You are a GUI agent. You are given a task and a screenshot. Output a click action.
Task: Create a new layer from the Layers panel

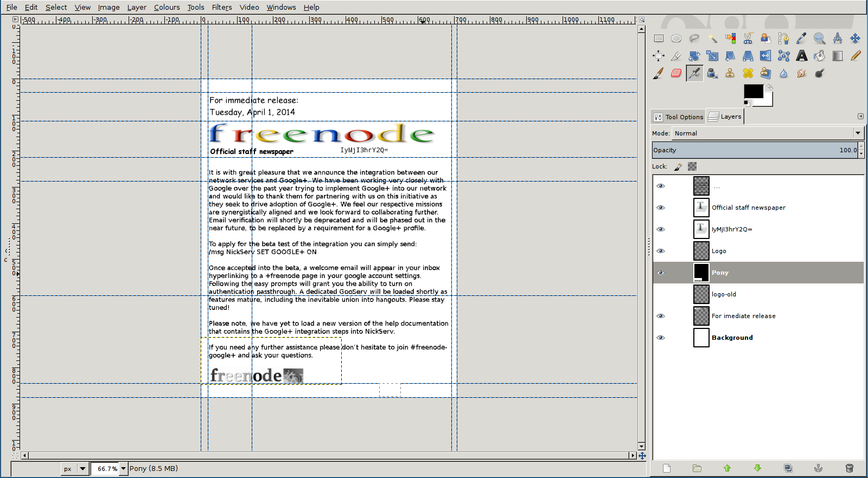[667, 468]
